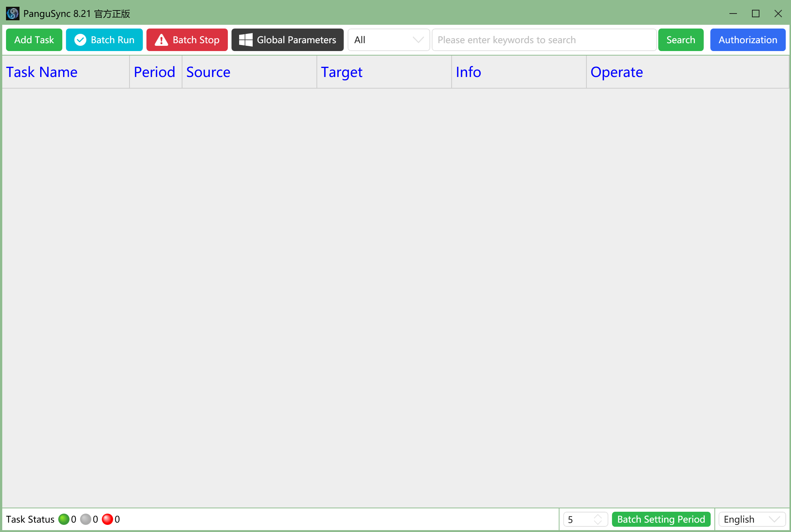The image size is (791, 532).
Task: Click the green running status indicator
Action: pos(64,519)
